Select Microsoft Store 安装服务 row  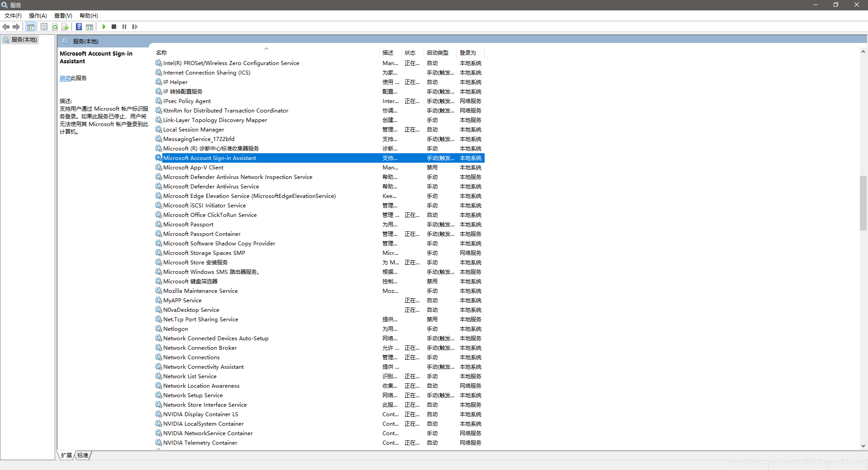pyautogui.click(x=319, y=263)
